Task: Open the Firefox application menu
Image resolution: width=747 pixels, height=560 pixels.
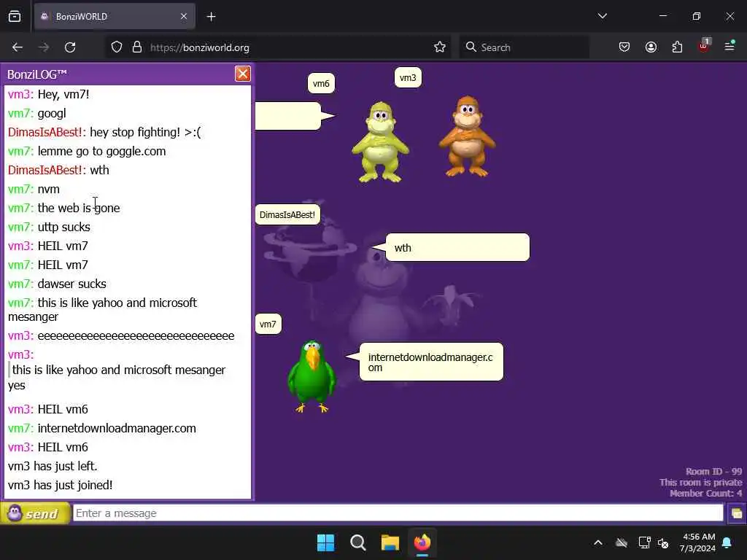Action: 729,46
